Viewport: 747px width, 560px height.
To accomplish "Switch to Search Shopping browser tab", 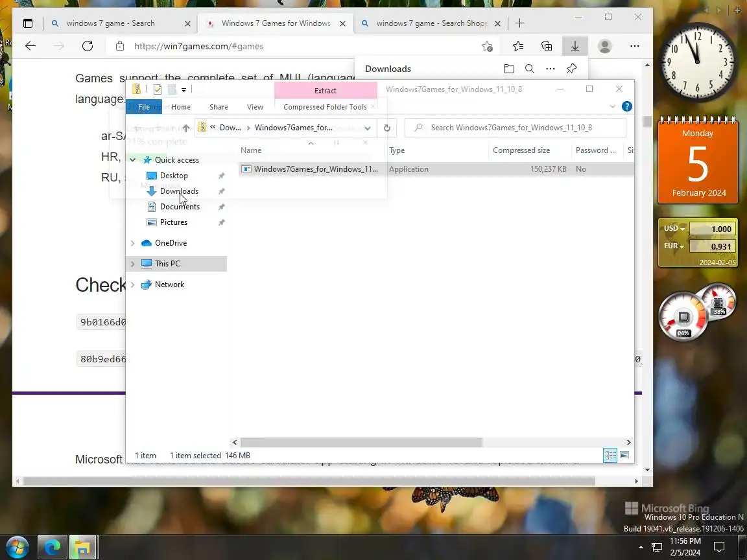I will 432,23.
